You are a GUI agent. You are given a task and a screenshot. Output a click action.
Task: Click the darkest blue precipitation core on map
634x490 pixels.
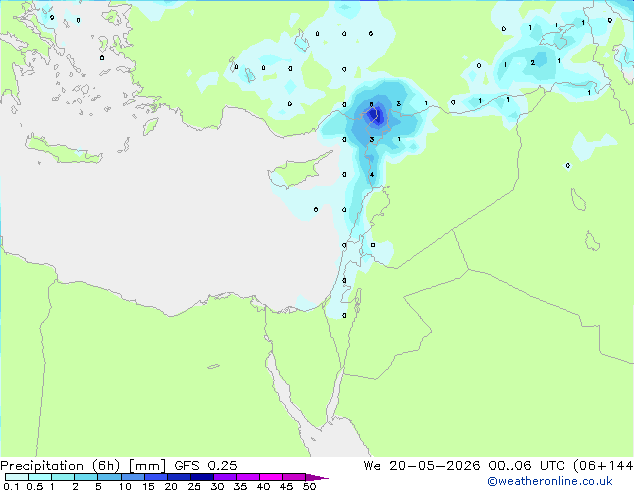coord(374,115)
